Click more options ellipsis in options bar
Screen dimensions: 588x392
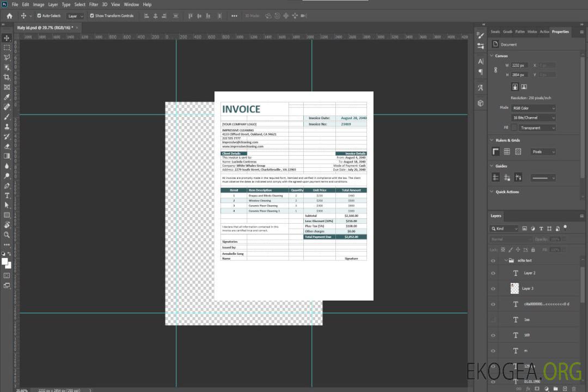(234, 16)
